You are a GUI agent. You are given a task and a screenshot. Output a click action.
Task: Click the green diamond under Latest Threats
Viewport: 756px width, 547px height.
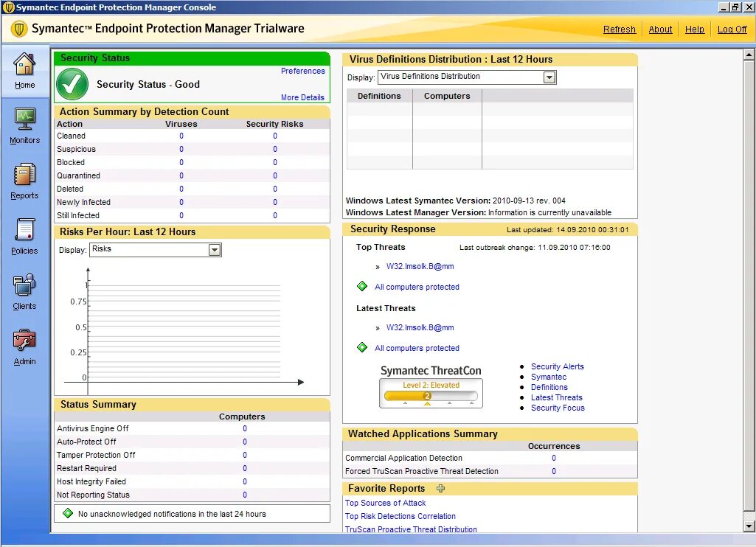click(x=362, y=347)
